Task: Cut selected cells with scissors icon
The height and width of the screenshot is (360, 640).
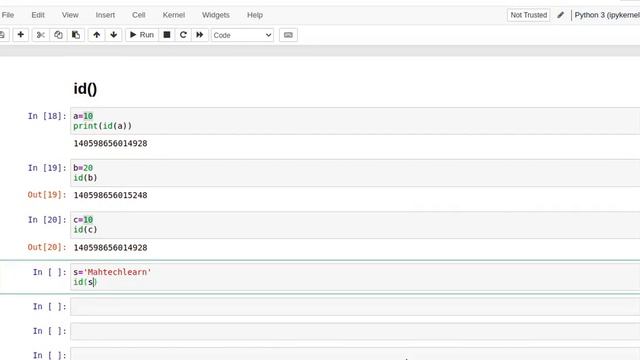Action: [40, 35]
